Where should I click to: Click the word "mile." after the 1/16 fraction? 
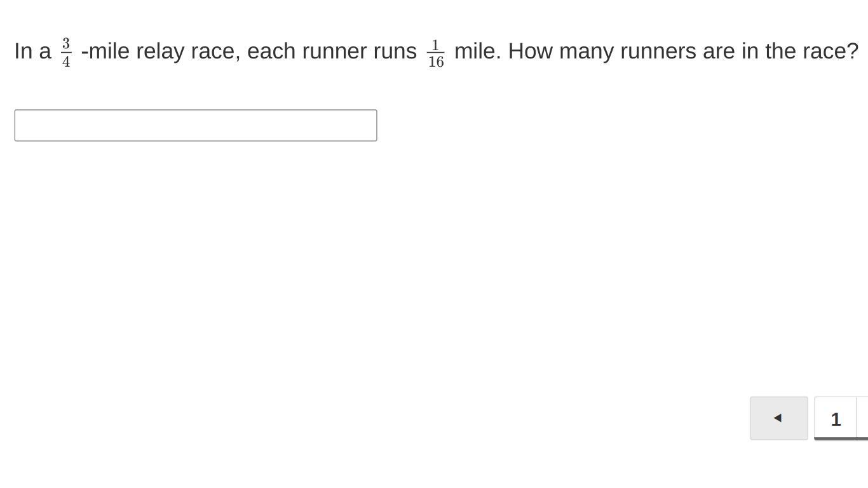pos(477,51)
